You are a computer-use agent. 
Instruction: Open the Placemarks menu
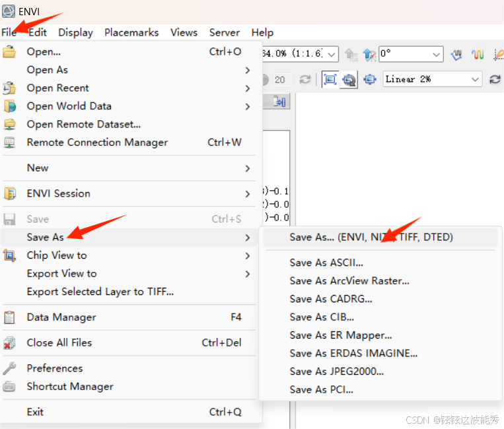click(x=131, y=32)
